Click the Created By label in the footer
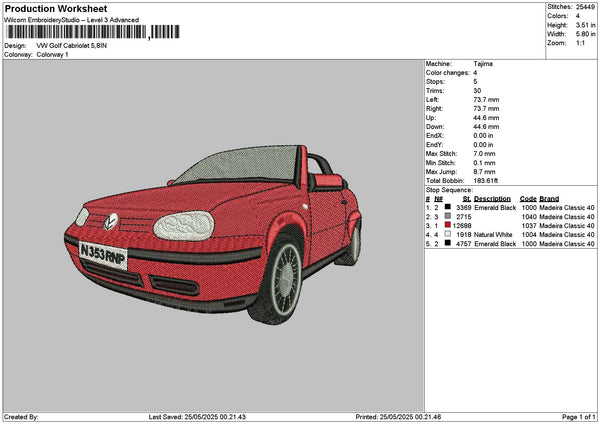This screenshot has width=600, height=424. tap(21, 417)
